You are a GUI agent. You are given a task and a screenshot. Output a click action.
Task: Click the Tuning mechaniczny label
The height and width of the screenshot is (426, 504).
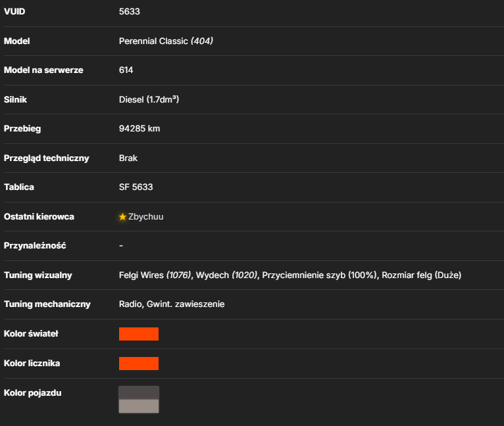(47, 304)
